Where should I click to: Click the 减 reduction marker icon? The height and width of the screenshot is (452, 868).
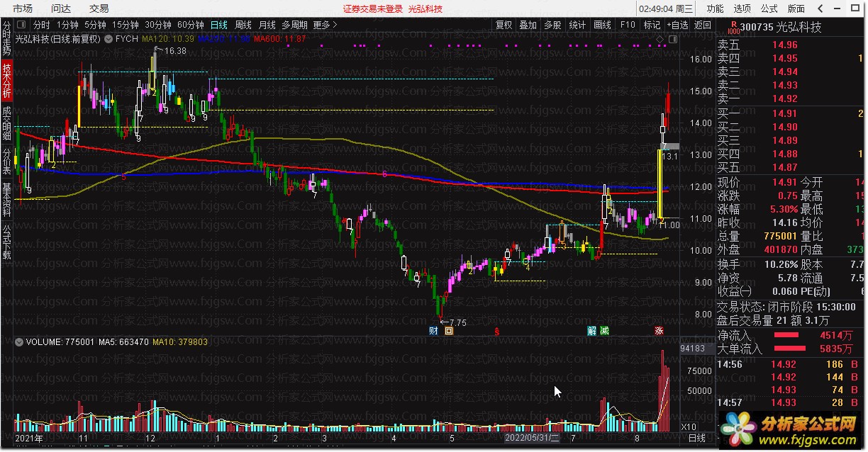click(x=603, y=330)
